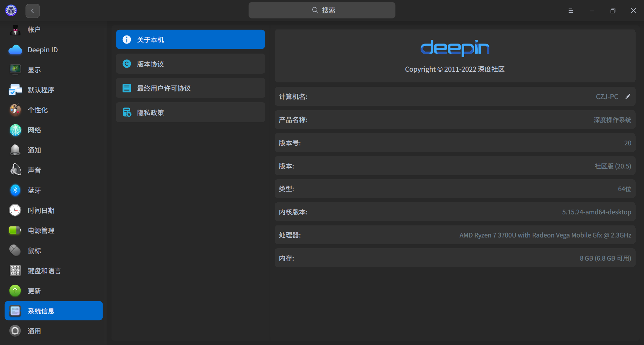Viewport: 644px width, 345px height.
Task: Open 最终用户许可协议 agreement
Action: pyautogui.click(x=190, y=88)
